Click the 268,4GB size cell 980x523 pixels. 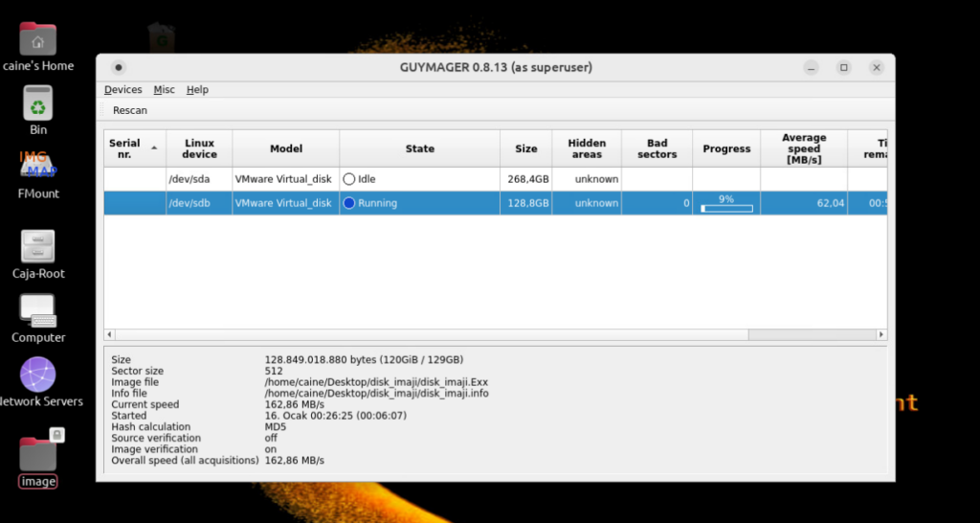pyautogui.click(x=526, y=179)
